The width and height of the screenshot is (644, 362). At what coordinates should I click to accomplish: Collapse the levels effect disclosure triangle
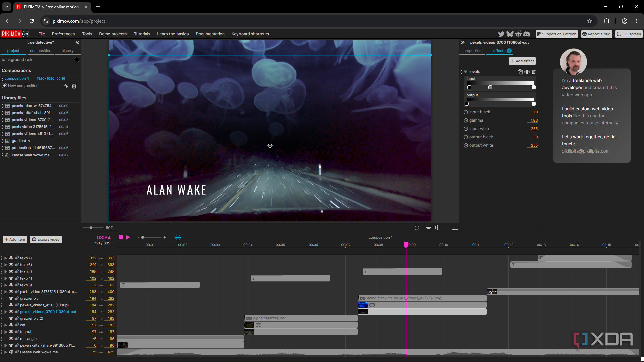coord(466,72)
